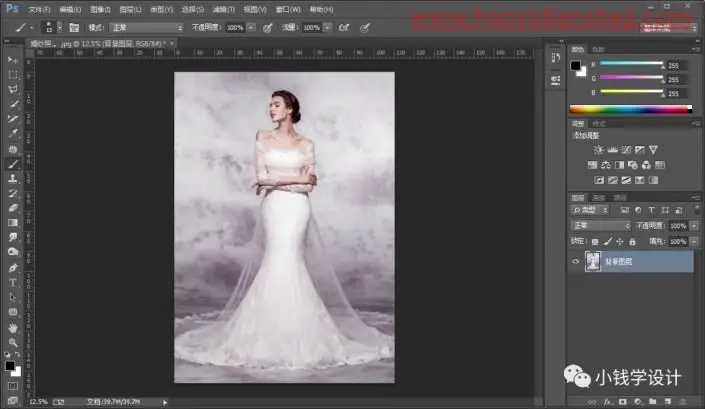
Task: Click the Levels adjustment icon
Action: [x=612, y=150]
